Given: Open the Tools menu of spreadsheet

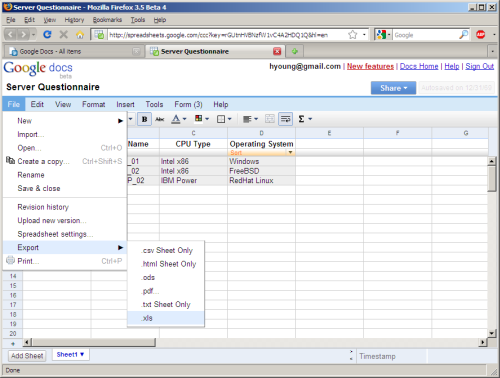Looking at the screenshot, I should [154, 104].
